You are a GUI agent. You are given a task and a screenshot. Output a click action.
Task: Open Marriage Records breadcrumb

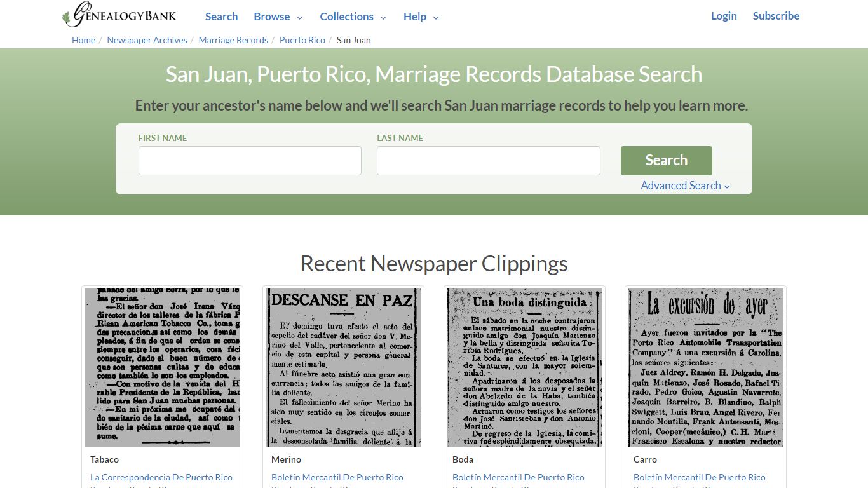(233, 40)
